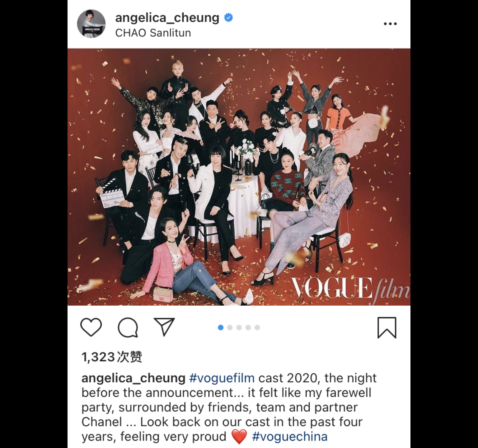Open the angelica_cheung username in the header

[167, 18]
